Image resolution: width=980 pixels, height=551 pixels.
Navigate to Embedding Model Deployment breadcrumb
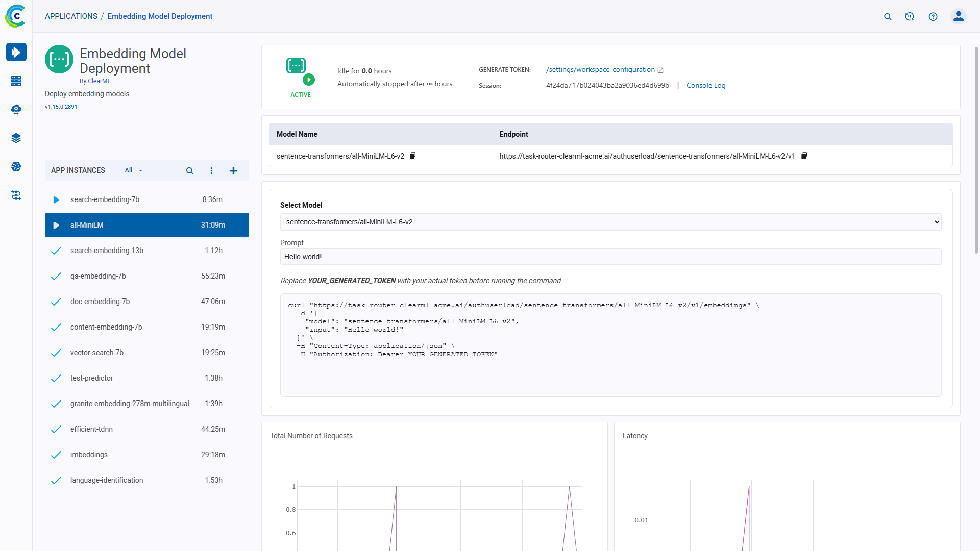[x=160, y=16]
